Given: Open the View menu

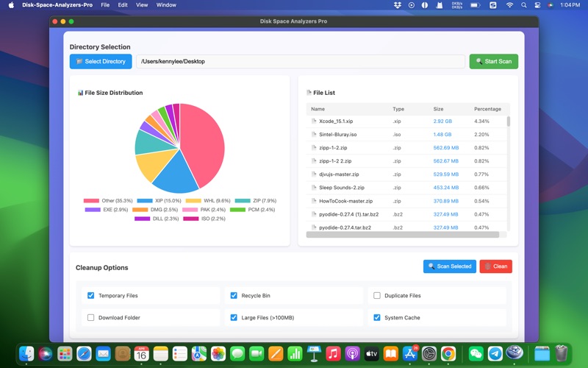Looking at the screenshot, I should pyautogui.click(x=142, y=5).
